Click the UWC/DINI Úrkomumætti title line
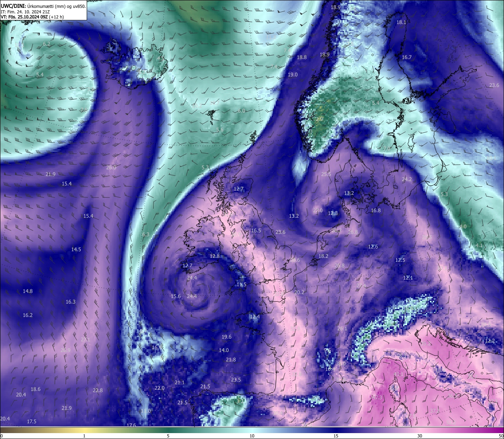The height and width of the screenshot is (439, 504). tap(43, 6)
